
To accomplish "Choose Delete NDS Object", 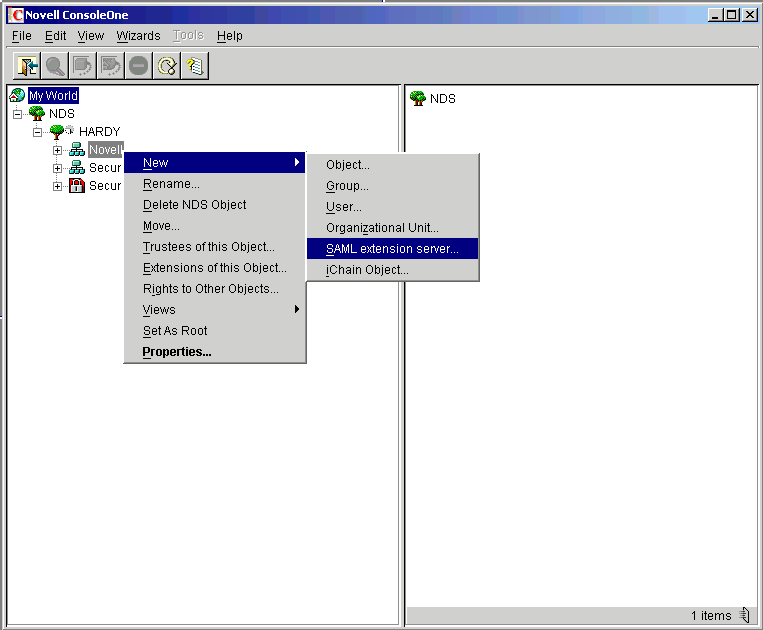I will pyautogui.click(x=215, y=205).
